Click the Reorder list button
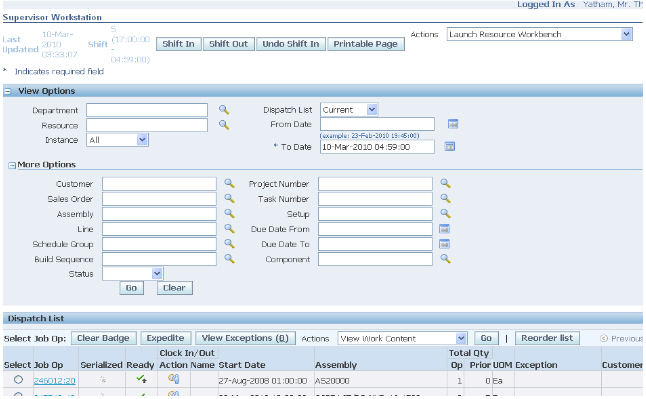This screenshot has height=399, width=646. click(547, 338)
